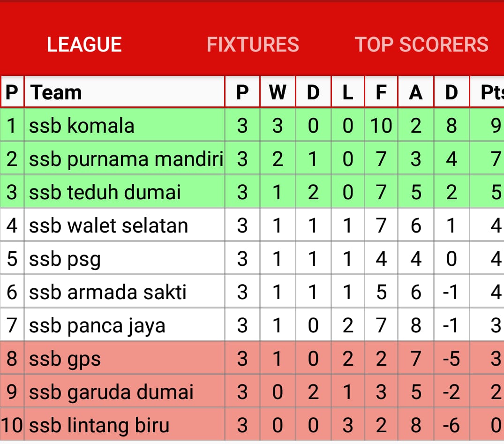Select ssb panca jaya team name

click(x=97, y=326)
